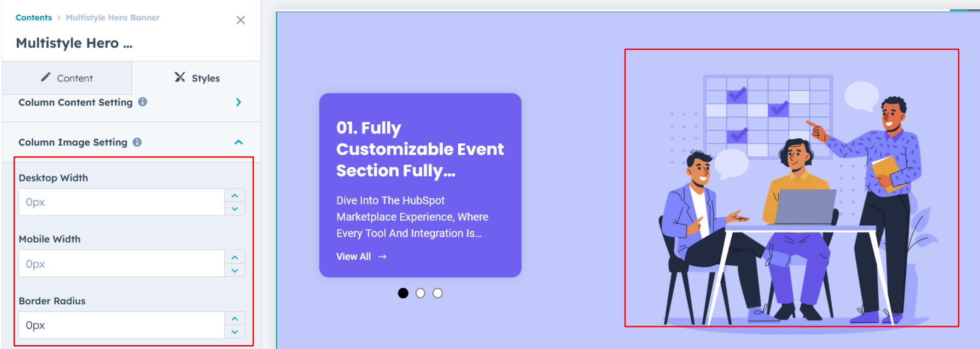The image size is (980, 349).
Task: Click the info icon beside Column Content Setting
Action: 143,102
